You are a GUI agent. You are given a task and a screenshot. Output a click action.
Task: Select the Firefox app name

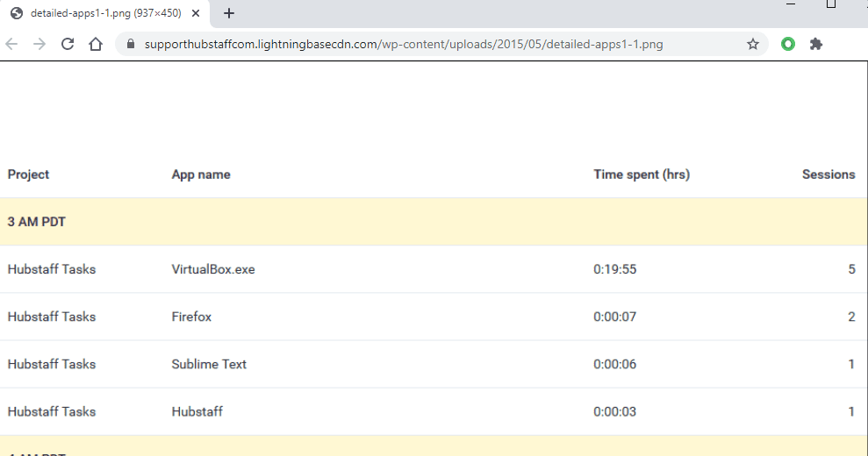click(191, 317)
